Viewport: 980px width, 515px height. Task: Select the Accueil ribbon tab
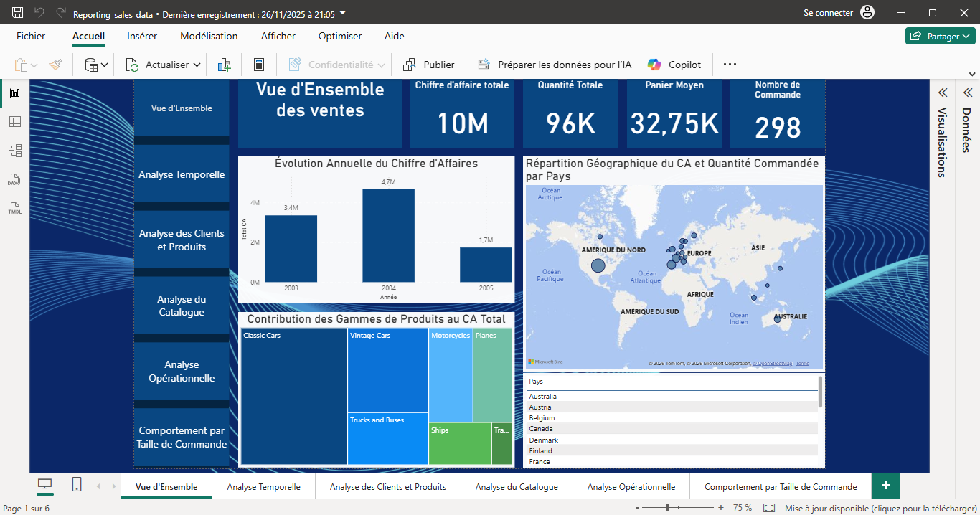pos(88,36)
